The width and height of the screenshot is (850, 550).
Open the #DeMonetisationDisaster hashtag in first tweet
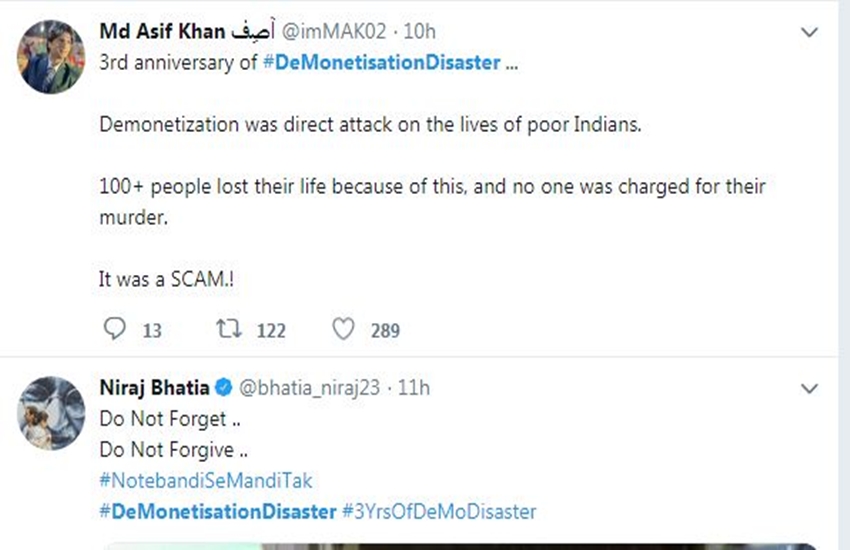coord(381,62)
